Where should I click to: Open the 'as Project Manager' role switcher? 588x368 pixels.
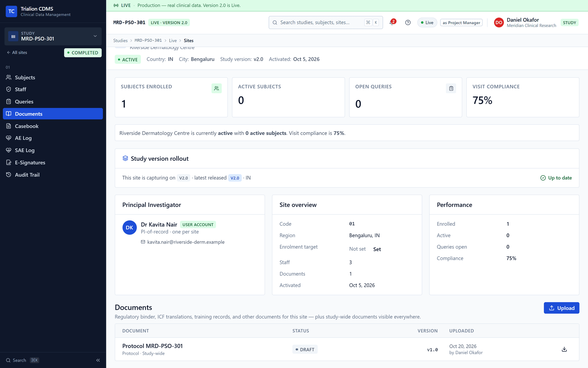tap(461, 22)
